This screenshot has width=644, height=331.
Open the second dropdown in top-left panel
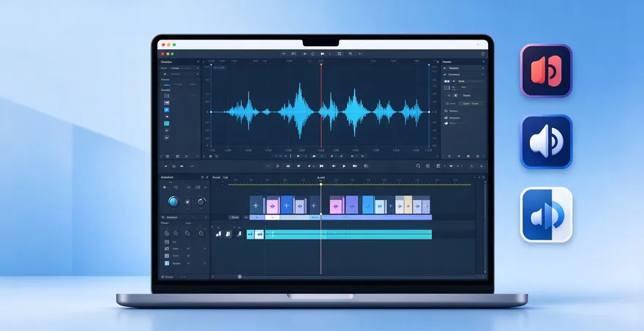tap(197, 74)
